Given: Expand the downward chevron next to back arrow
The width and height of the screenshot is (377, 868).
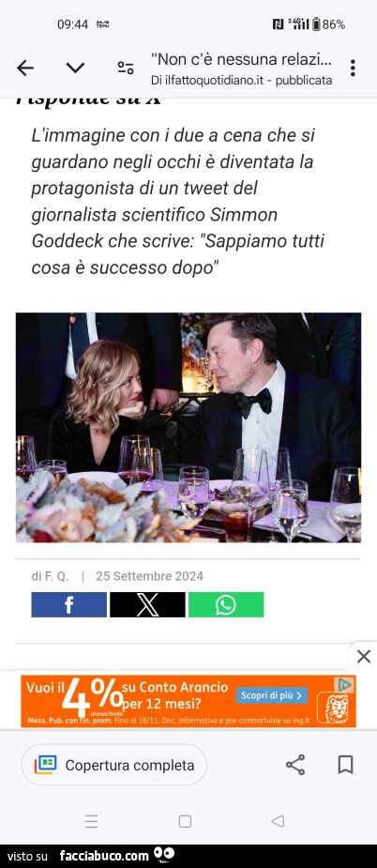Looking at the screenshot, I should coord(75,69).
